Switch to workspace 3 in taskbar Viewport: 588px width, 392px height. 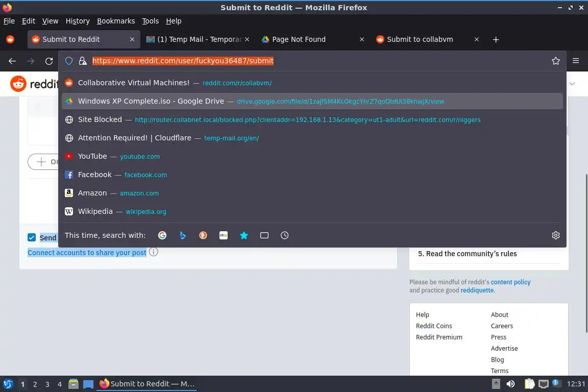tap(47, 384)
